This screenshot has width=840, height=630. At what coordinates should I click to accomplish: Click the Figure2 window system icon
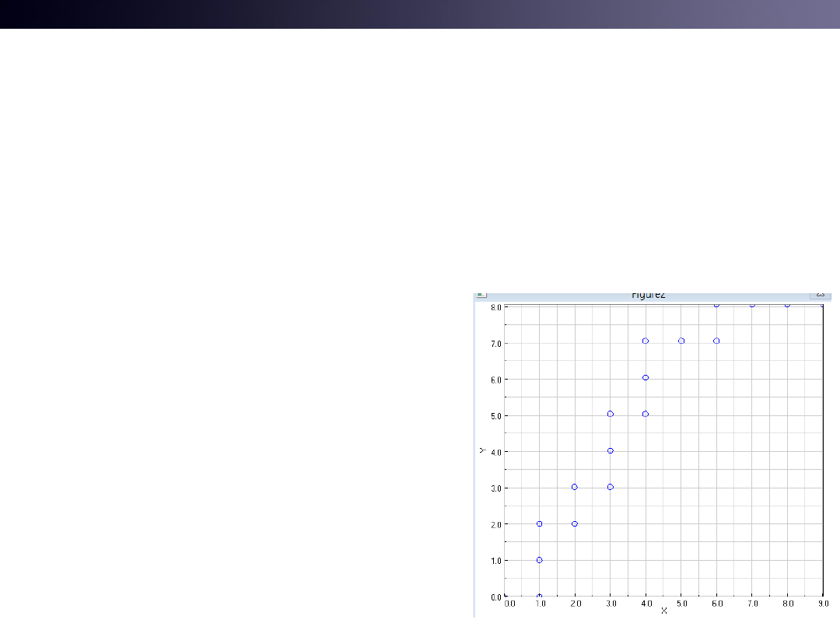point(481,295)
